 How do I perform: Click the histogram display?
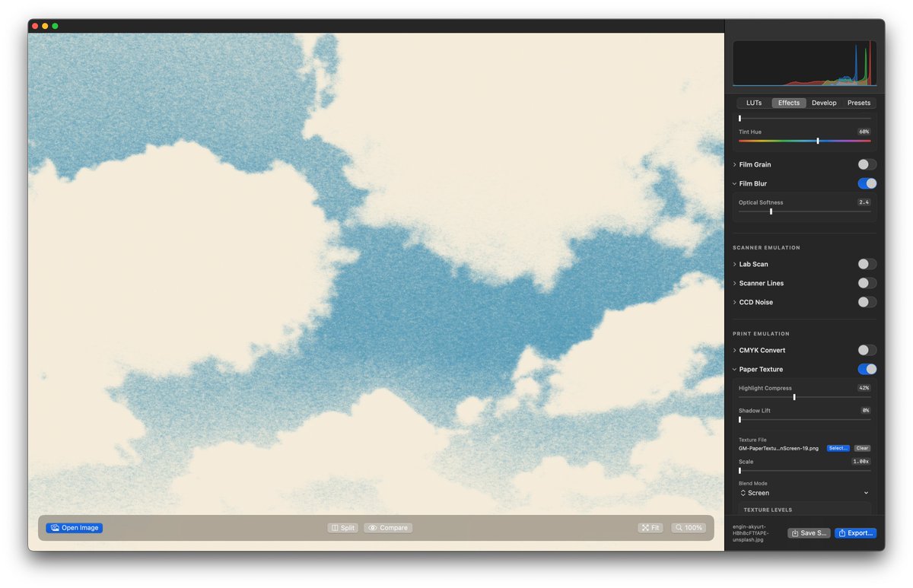804,63
